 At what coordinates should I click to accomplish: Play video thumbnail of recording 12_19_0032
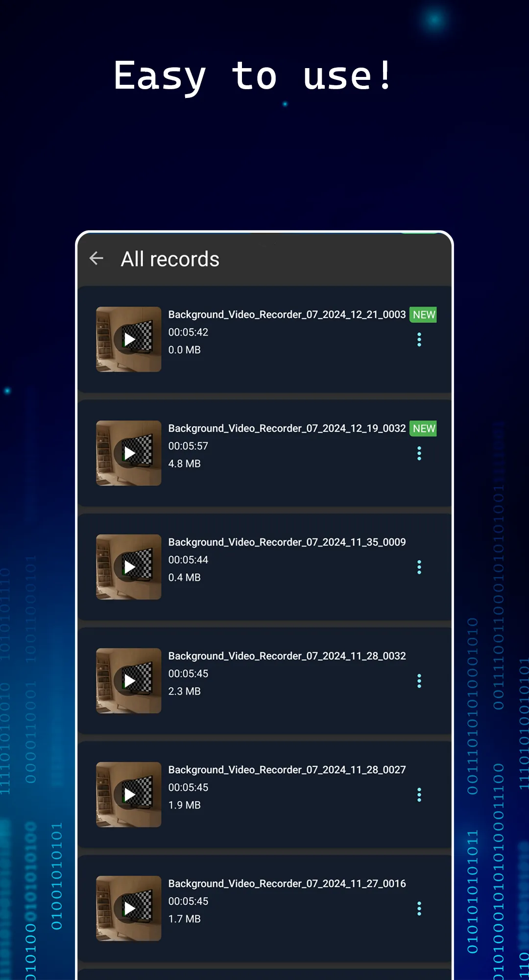coord(128,453)
